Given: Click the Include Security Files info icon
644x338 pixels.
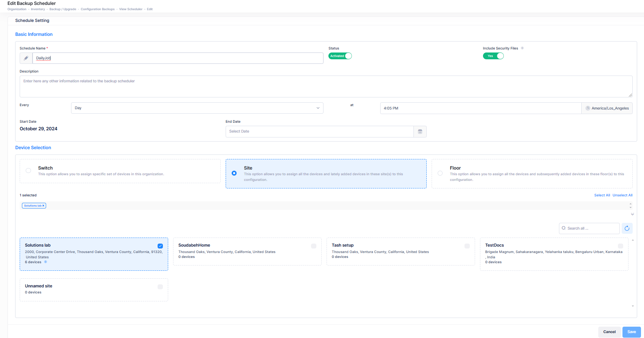Looking at the screenshot, I should (x=522, y=48).
